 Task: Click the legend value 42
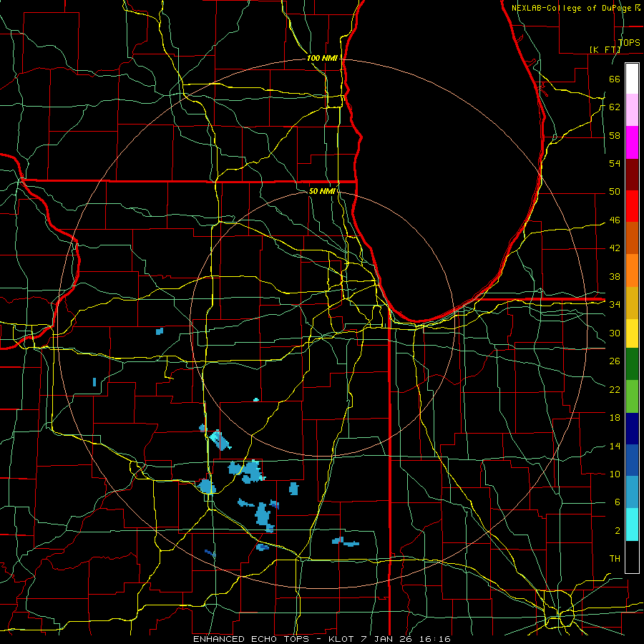tap(615, 248)
